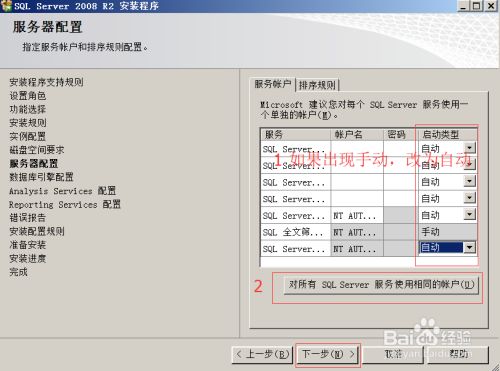The width and height of the screenshot is (500, 371).
Task: Select 磁盘空间要求 step in sidebar
Action: [x=37, y=150]
